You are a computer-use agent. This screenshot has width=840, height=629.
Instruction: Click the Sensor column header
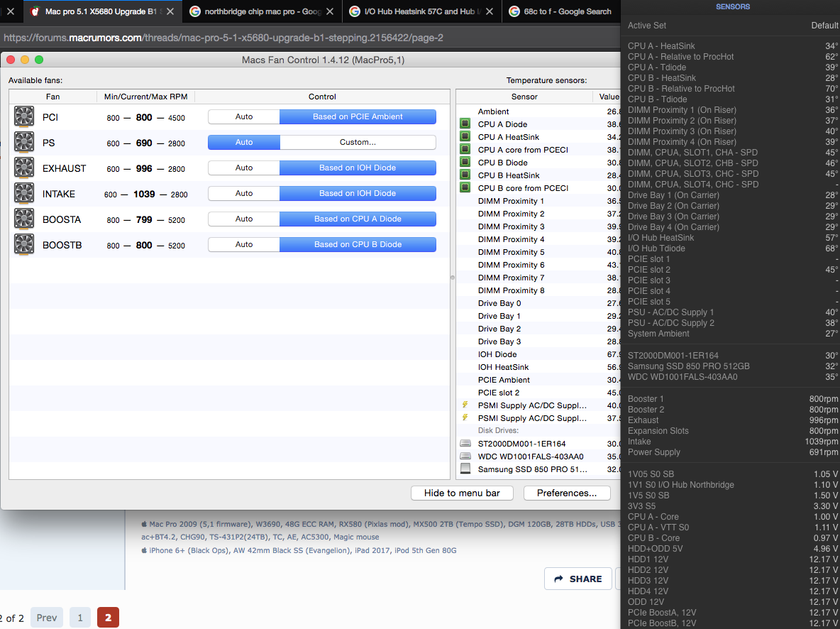524,97
